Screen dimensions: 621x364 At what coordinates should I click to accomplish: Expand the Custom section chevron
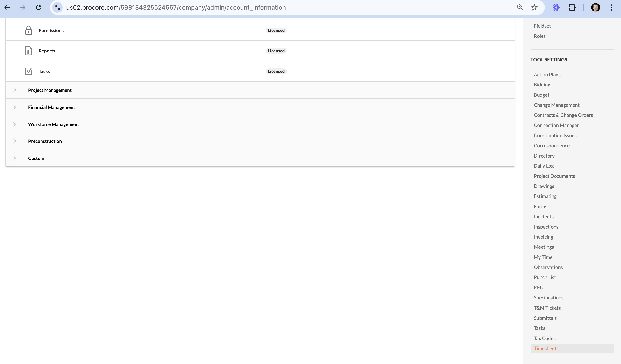point(14,158)
